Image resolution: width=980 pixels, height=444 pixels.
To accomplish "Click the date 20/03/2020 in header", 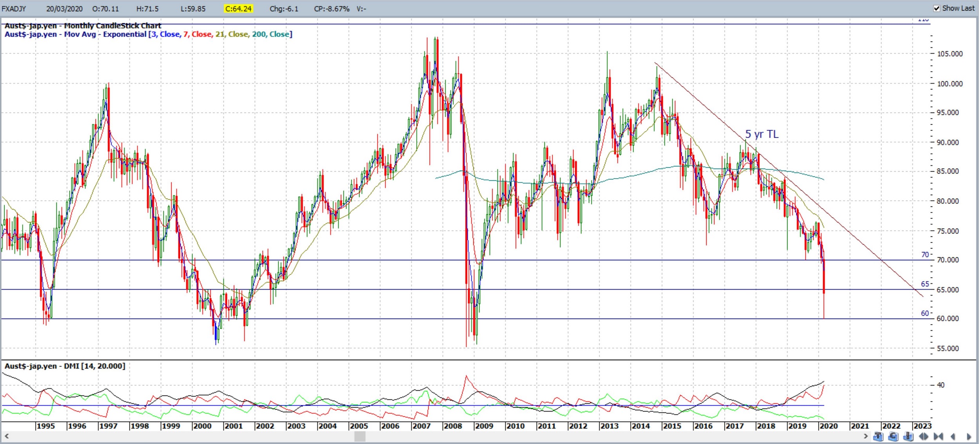I will (64, 9).
